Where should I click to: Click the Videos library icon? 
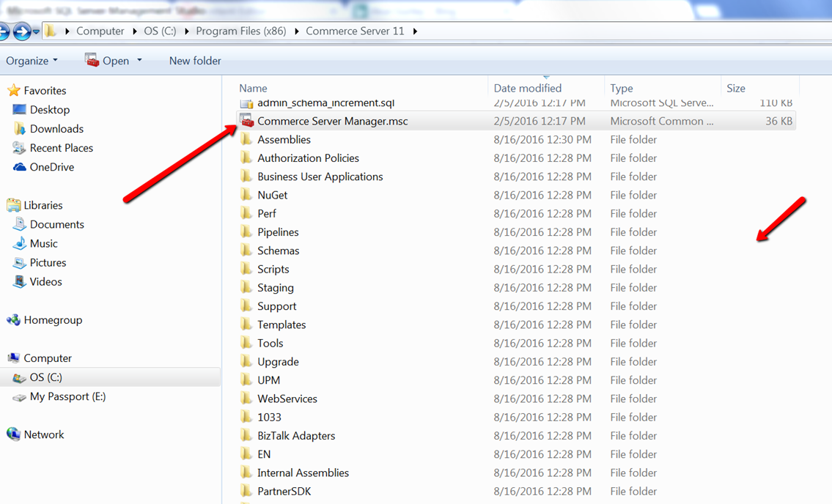(x=20, y=282)
